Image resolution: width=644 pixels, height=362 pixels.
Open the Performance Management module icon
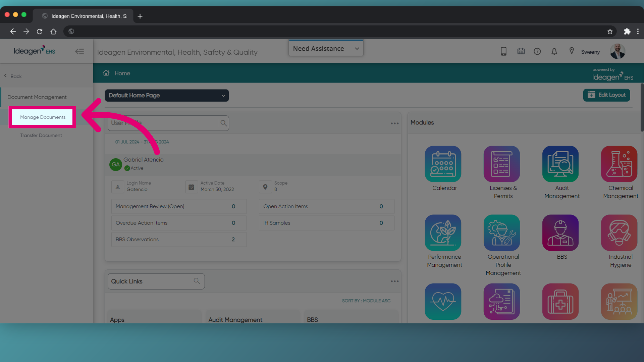tap(443, 233)
